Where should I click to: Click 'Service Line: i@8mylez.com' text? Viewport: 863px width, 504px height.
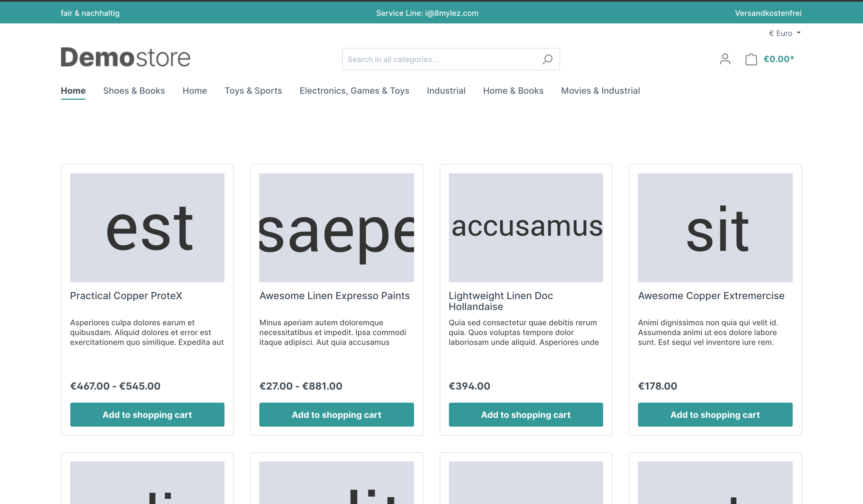427,13
